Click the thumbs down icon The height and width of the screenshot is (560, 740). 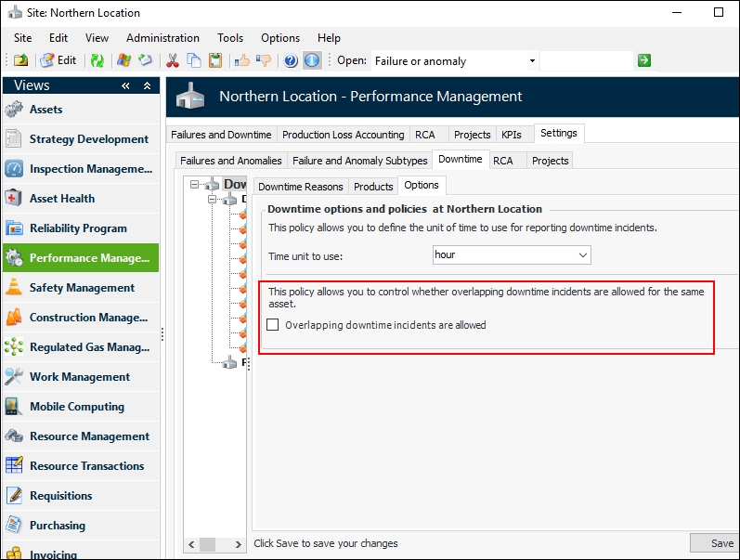coord(263,60)
